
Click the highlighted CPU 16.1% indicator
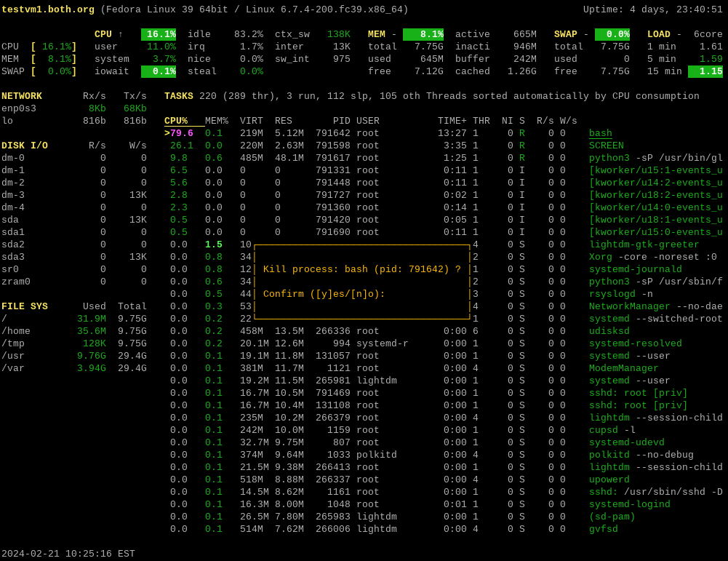click(159, 34)
